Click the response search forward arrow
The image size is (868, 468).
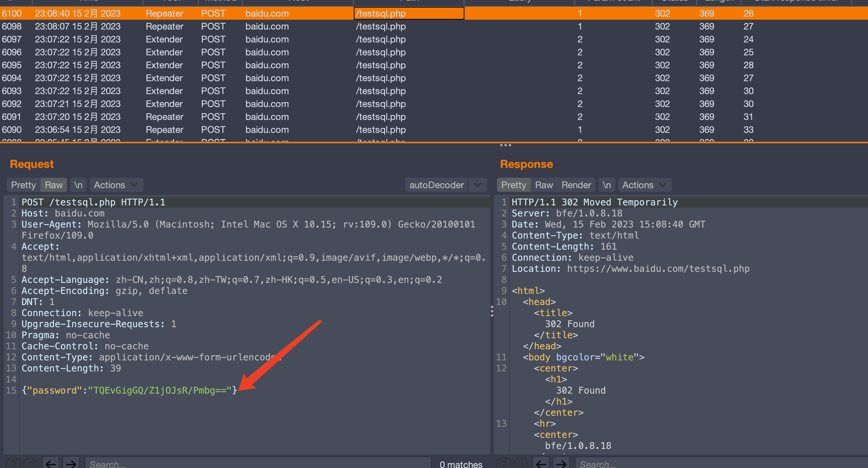coord(561,464)
